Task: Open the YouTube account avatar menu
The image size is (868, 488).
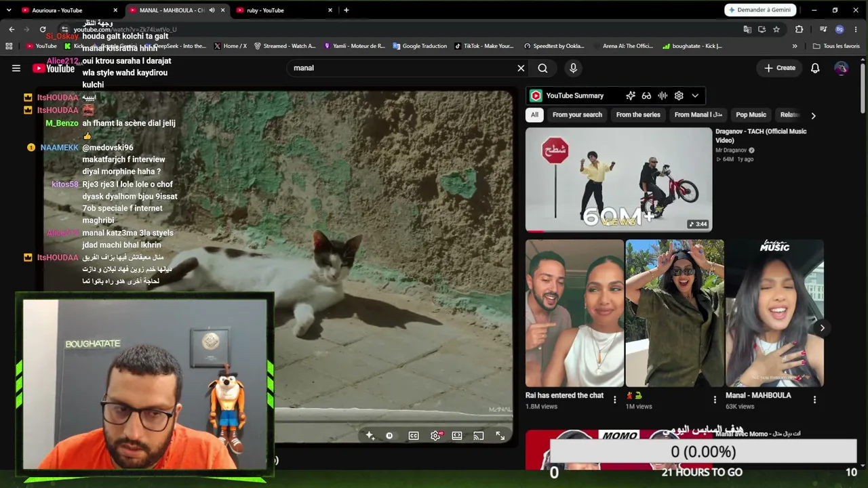Action: point(841,68)
